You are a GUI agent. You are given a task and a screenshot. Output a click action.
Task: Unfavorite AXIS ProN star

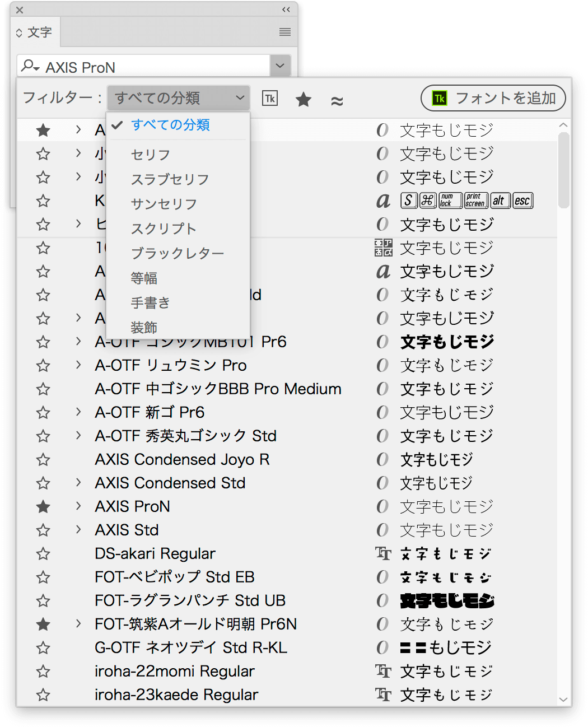43,507
